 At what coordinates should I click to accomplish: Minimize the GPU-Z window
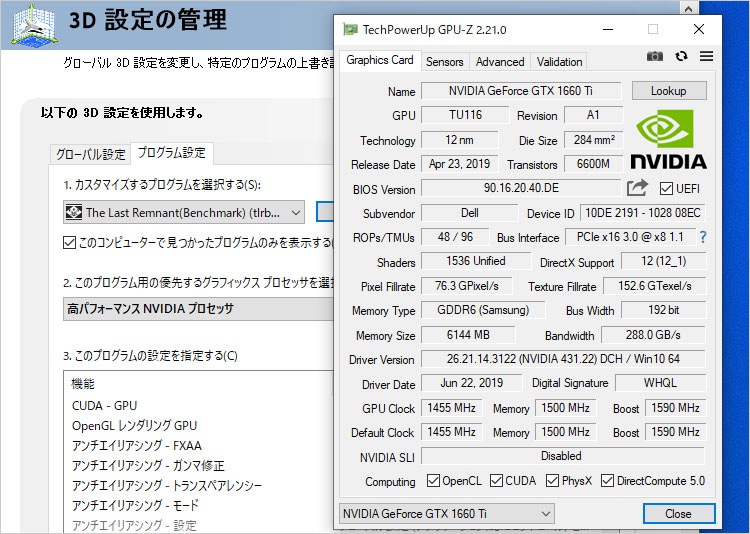(608, 30)
